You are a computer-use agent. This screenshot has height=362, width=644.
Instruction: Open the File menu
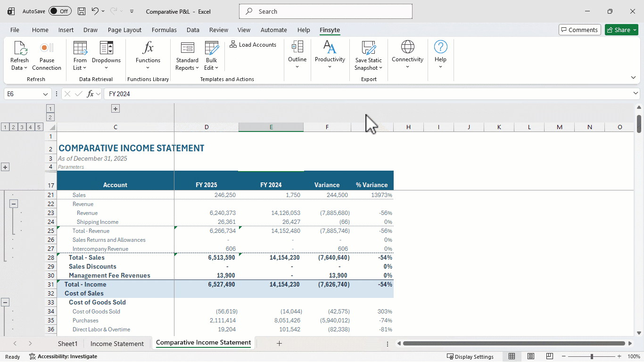click(15, 30)
